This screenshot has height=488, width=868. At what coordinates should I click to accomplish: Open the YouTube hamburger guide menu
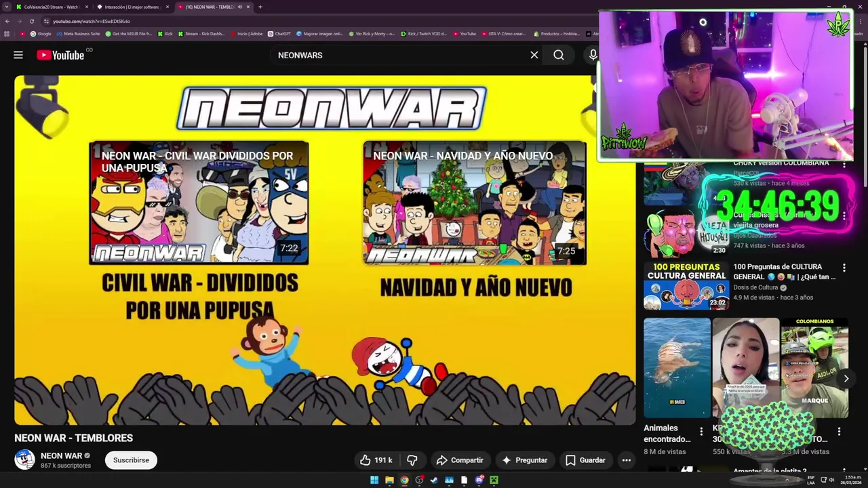click(x=18, y=55)
